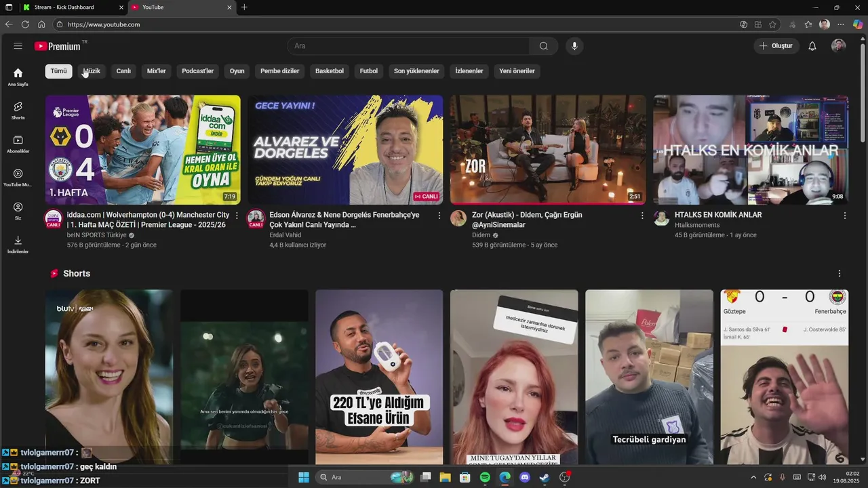Image resolution: width=868 pixels, height=488 pixels.
Task: Click the browser address bar URL
Action: [104, 24]
